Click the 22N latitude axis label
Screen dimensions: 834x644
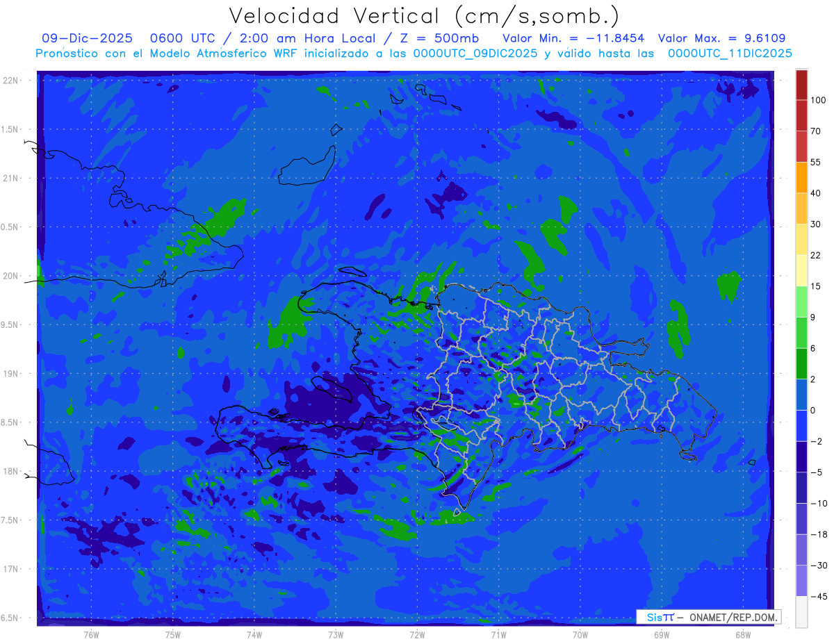coord(11,81)
